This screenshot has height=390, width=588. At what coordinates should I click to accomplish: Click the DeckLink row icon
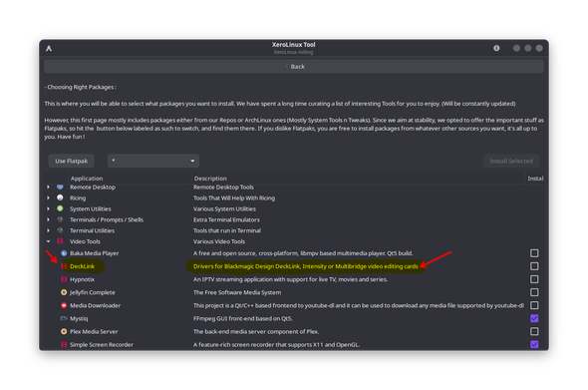coord(64,266)
